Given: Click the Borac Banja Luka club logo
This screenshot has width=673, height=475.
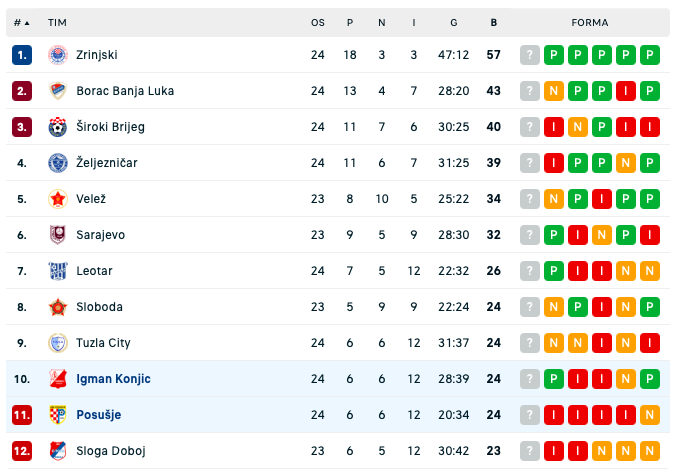Looking at the screenshot, I should (x=58, y=91).
